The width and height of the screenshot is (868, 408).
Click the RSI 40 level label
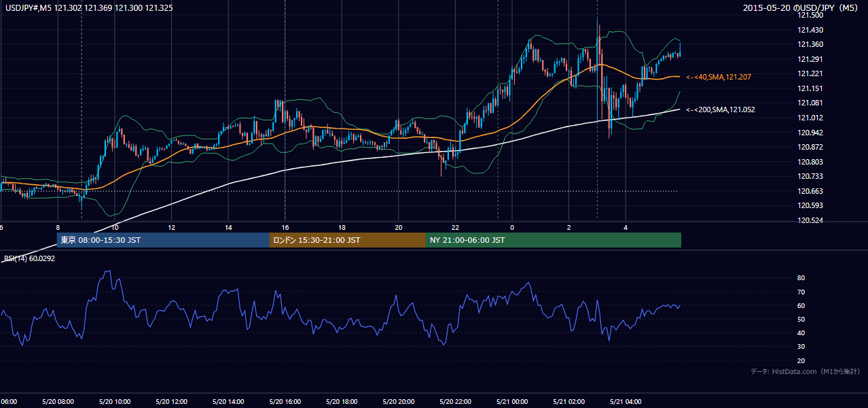pos(801,333)
